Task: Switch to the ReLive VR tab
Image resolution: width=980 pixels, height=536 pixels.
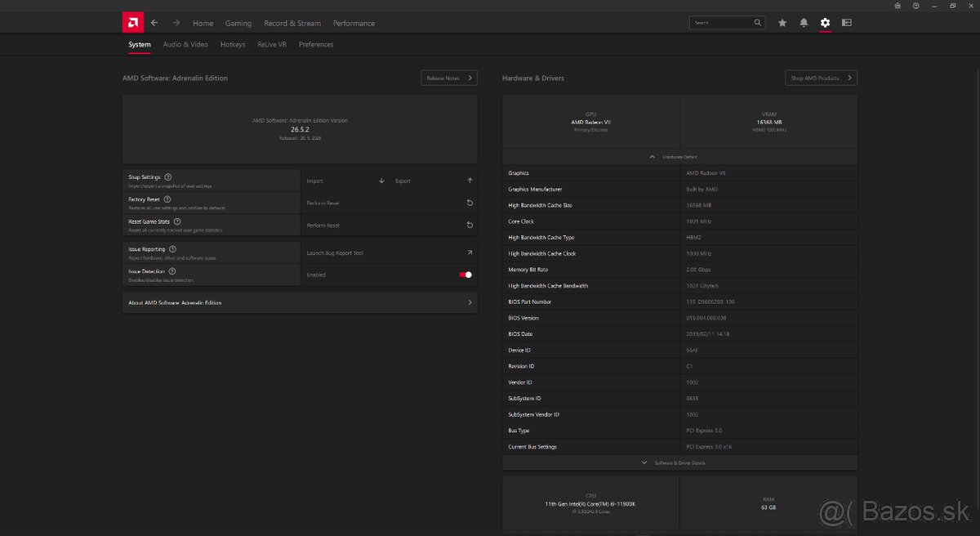Action: (x=272, y=45)
